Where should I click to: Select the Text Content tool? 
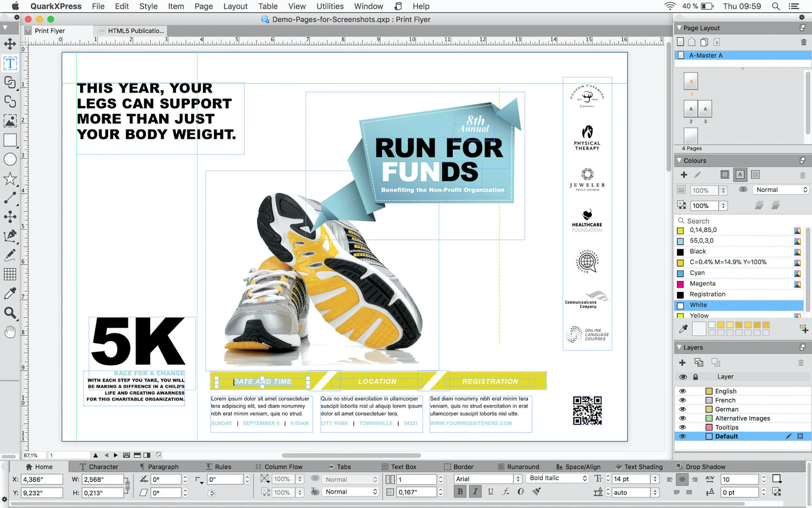10,63
